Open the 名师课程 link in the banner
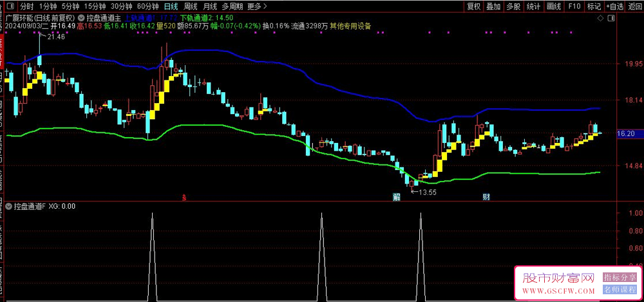The height and width of the screenshot is (302, 644). coord(620,290)
